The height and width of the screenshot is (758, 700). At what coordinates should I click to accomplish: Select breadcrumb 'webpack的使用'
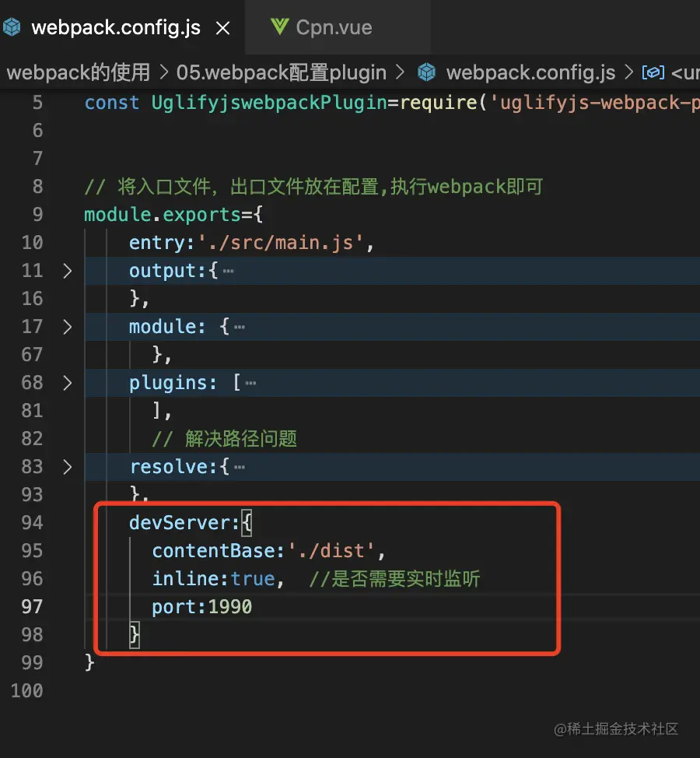79,72
